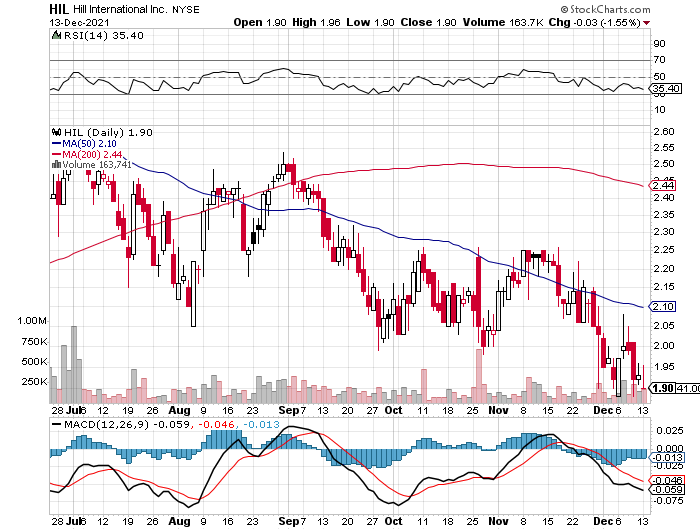Click the black MACD legend line
This screenshot has width=700, height=530.
[57, 424]
